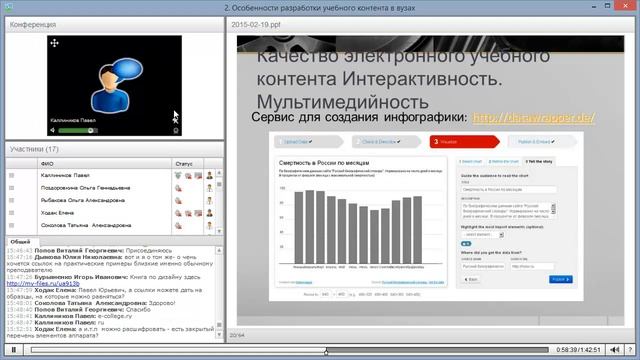Click the Publish & Embed step on slide
Image resolution: width=640 pixels, height=360 pixels.
pos(542,142)
